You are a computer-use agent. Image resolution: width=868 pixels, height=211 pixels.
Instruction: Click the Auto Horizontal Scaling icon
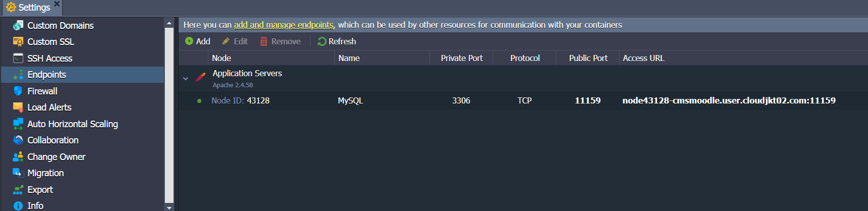[x=18, y=124]
